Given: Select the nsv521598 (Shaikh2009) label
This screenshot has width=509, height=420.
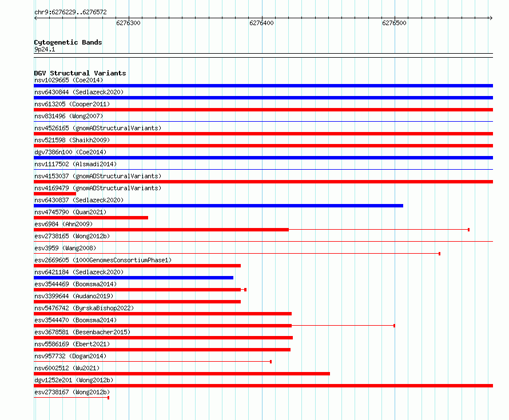Looking at the screenshot, I should click(72, 140).
